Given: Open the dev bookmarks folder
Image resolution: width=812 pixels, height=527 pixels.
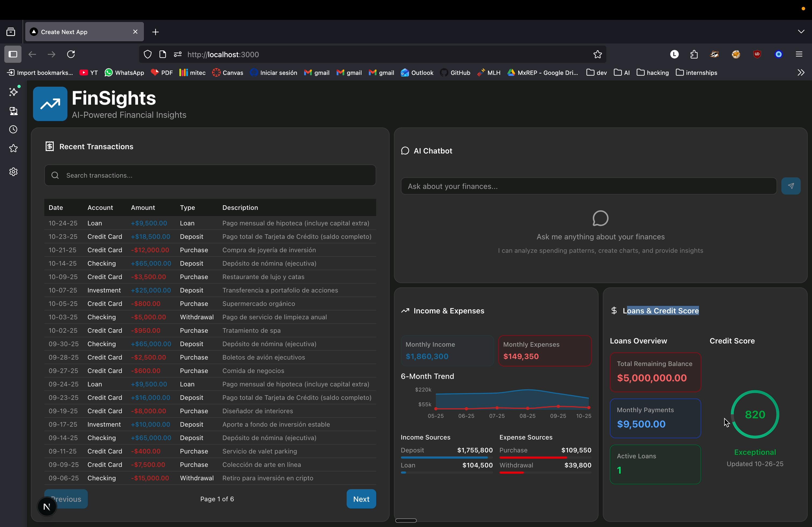Looking at the screenshot, I should pyautogui.click(x=596, y=73).
